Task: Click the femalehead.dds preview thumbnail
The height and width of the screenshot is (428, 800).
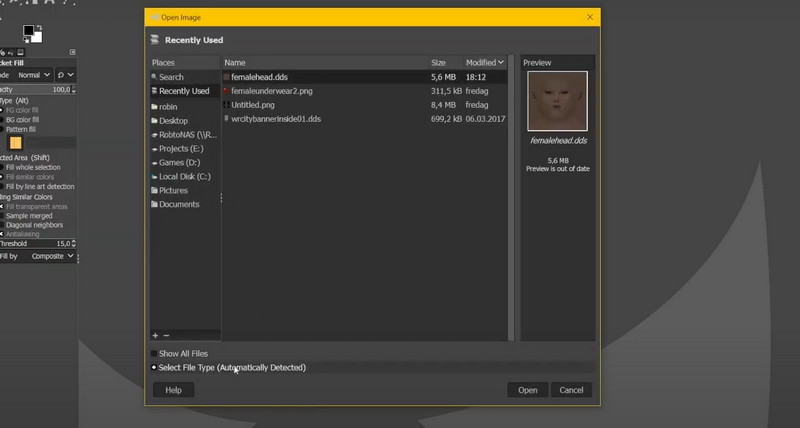Action: 557,101
